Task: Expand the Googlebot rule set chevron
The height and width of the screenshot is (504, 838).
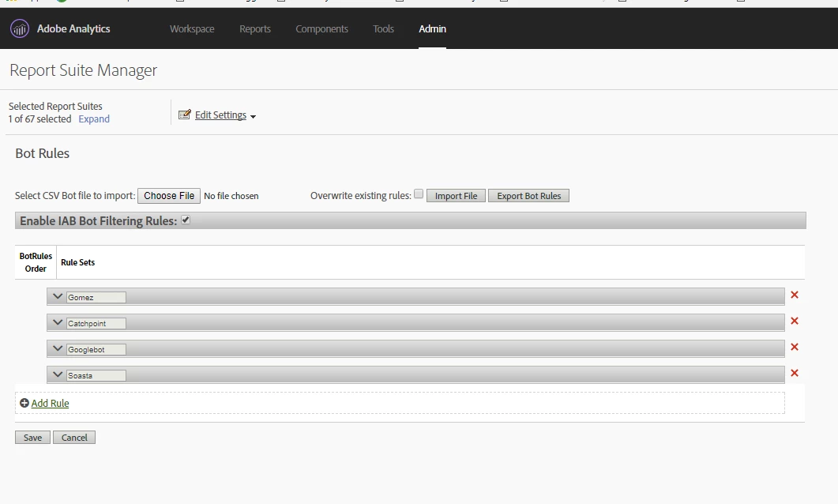Action: click(x=58, y=348)
